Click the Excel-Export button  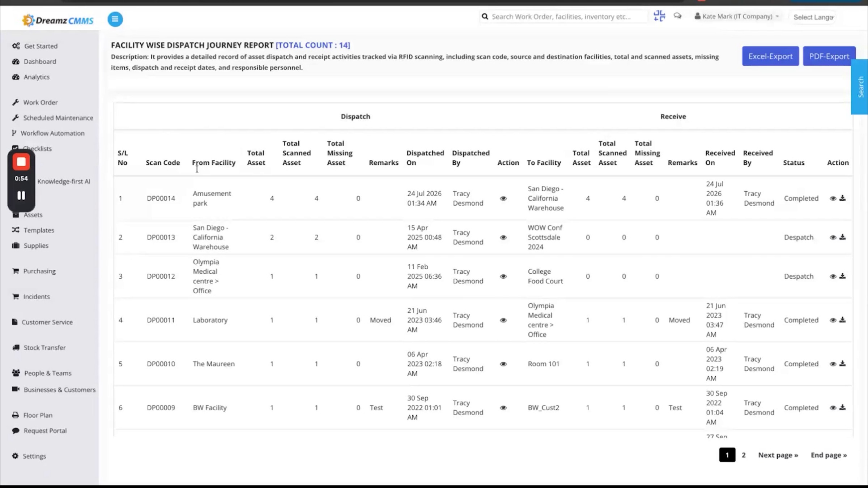770,56
